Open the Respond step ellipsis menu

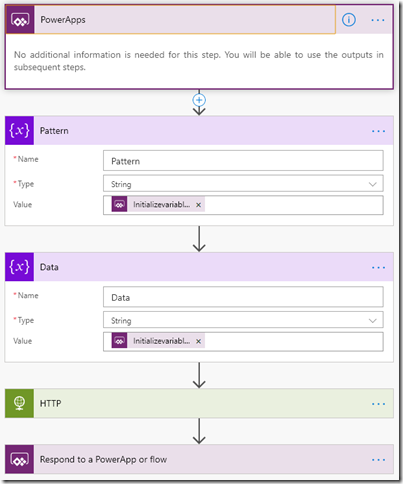(378, 460)
